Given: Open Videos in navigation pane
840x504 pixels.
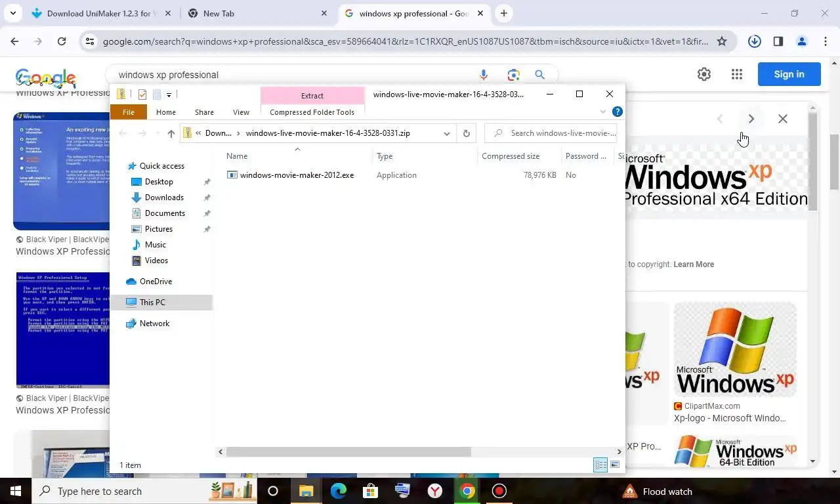Looking at the screenshot, I should pyautogui.click(x=156, y=261).
